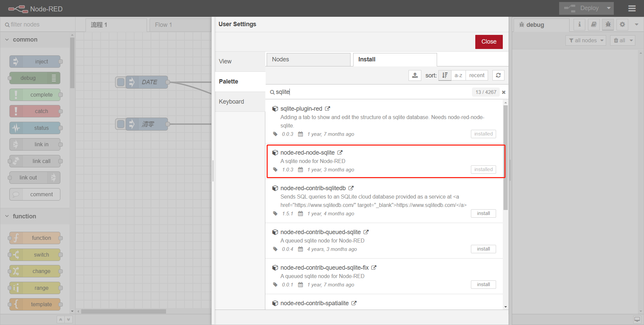Open sqlite-plugin-red external link icon

(x=328, y=109)
